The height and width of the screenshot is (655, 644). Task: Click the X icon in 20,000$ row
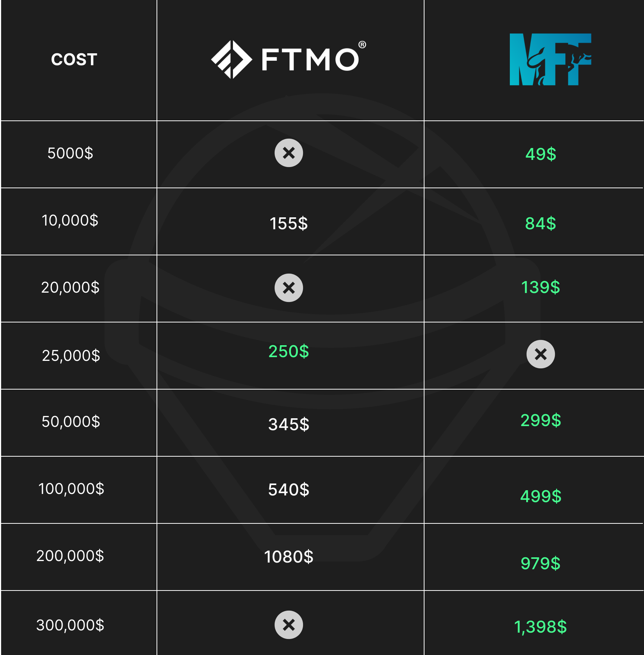coord(289,288)
